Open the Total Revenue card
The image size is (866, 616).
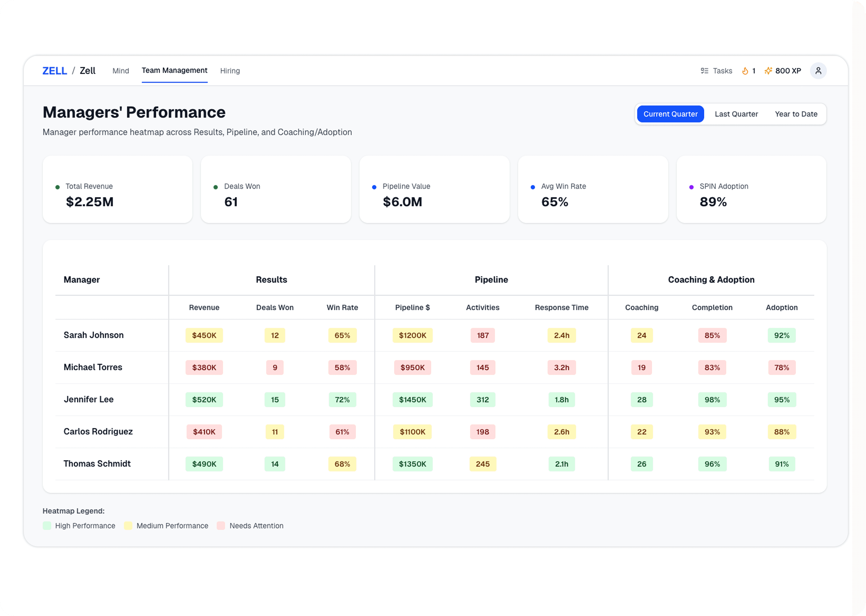[118, 189]
